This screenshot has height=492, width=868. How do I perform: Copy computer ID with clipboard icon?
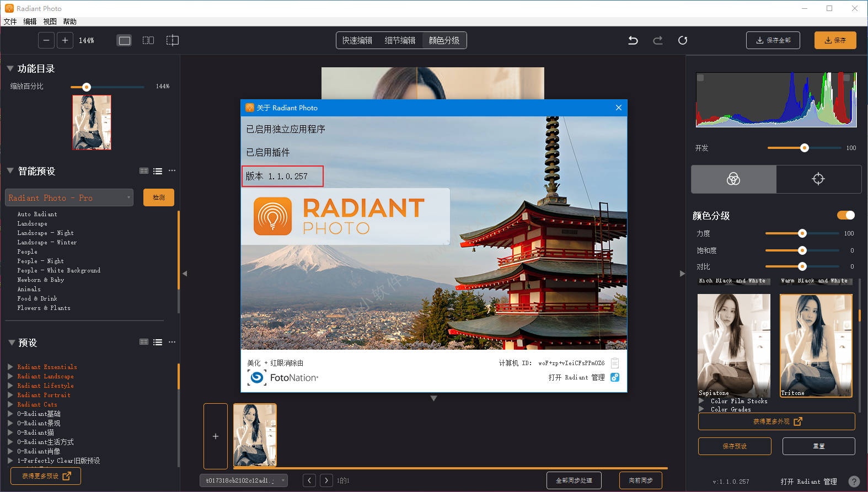[x=615, y=363]
